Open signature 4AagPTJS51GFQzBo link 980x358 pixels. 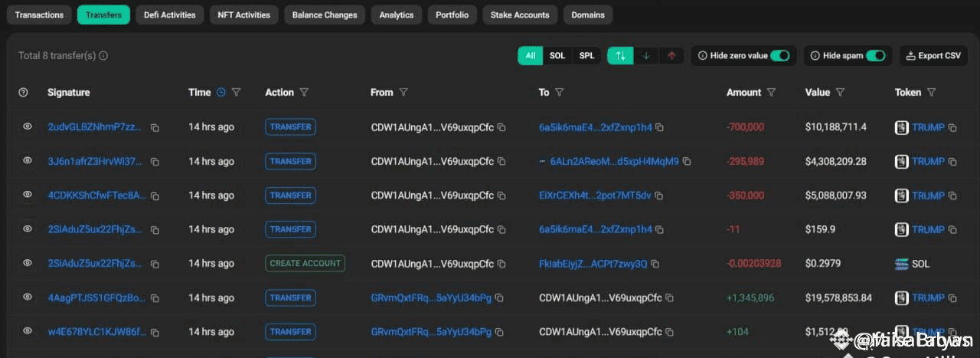coord(96,297)
